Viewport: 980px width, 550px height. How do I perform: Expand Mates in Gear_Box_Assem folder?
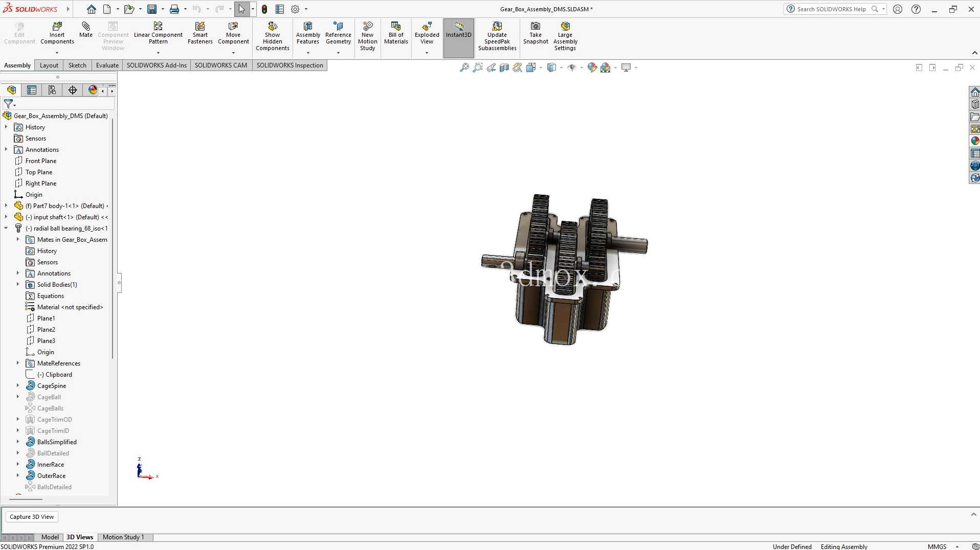click(18, 239)
